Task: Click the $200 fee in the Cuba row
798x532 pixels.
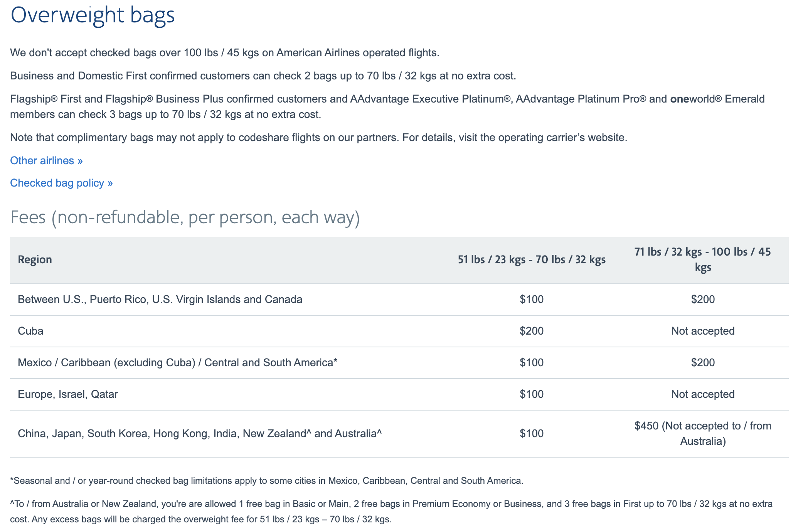Action: [532, 331]
